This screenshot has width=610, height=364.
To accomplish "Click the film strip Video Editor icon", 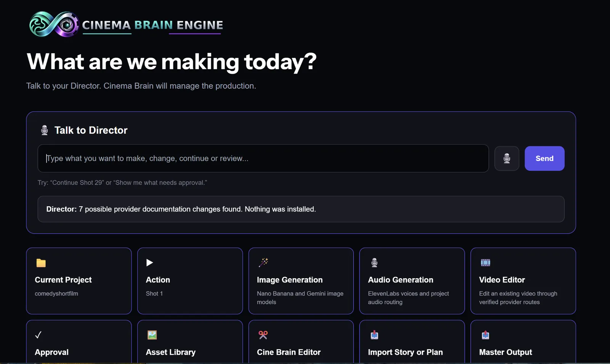I will click(x=485, y=262).
